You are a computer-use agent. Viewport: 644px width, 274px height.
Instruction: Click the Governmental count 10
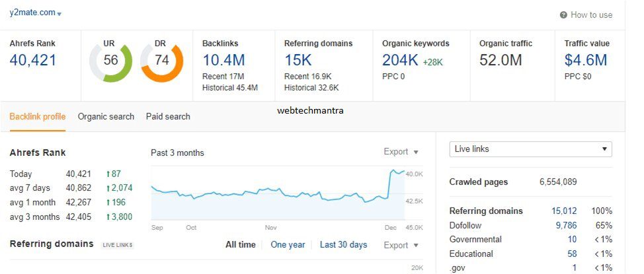click(572, 240)
